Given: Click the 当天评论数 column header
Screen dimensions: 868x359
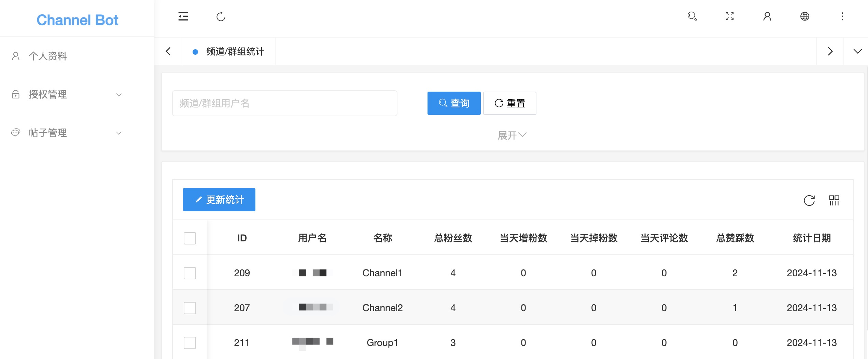Looking at the screenshot, I should click(x=664, y=238).
